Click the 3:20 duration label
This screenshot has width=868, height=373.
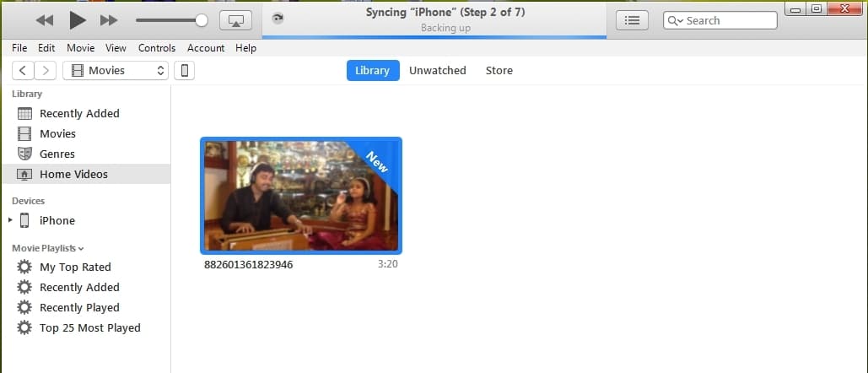[x=387, y=264]
